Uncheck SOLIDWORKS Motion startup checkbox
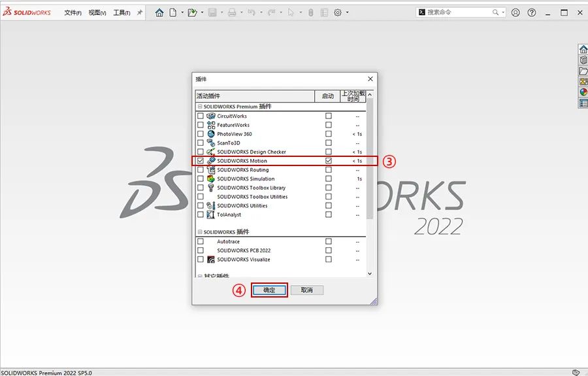Screen dimensions: 588x376 pos(329,161)
